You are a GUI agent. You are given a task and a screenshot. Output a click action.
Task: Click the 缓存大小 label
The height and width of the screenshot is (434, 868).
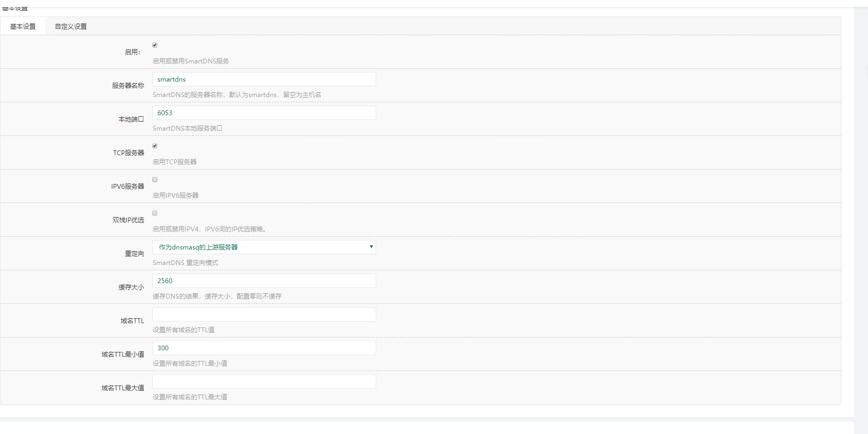click(131, 287)
